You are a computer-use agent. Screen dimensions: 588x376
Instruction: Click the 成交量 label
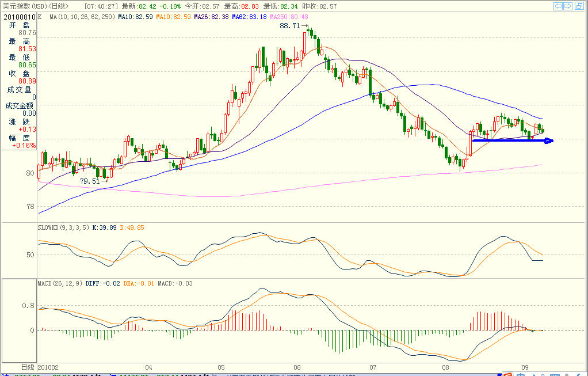coord(19,89)
